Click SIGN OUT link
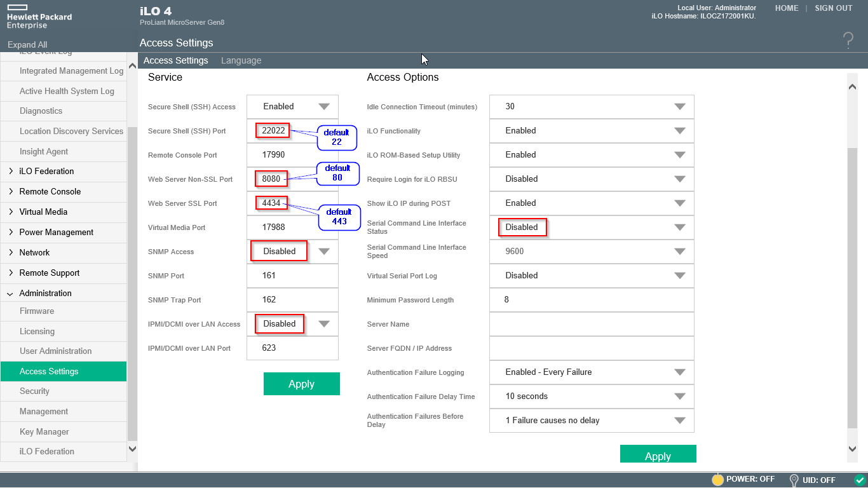 [x=834, y=8]
